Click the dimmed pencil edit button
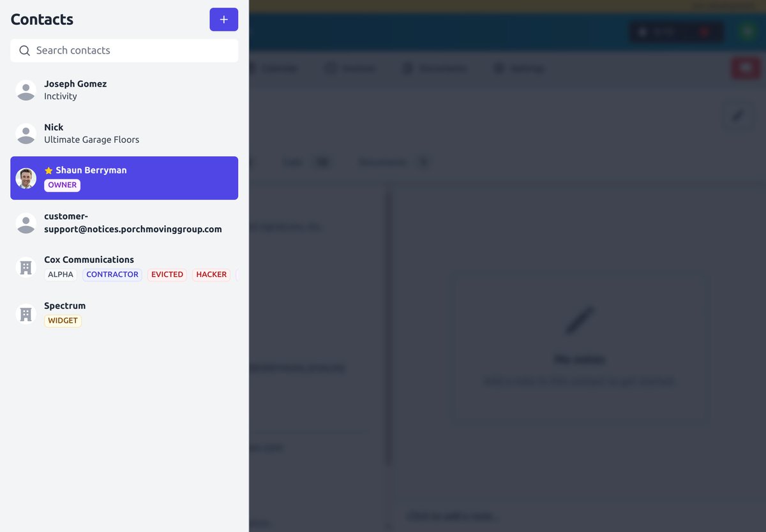 click(x=738, y=115)
